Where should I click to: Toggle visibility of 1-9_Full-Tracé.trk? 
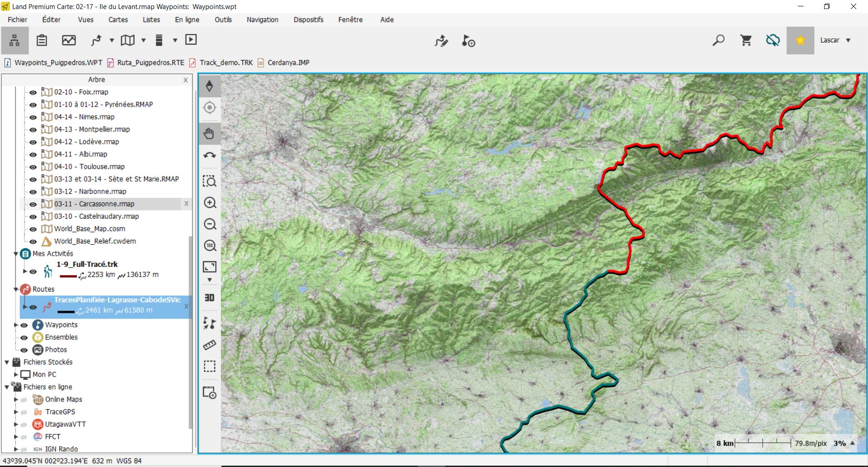click(x=33, y=272)
